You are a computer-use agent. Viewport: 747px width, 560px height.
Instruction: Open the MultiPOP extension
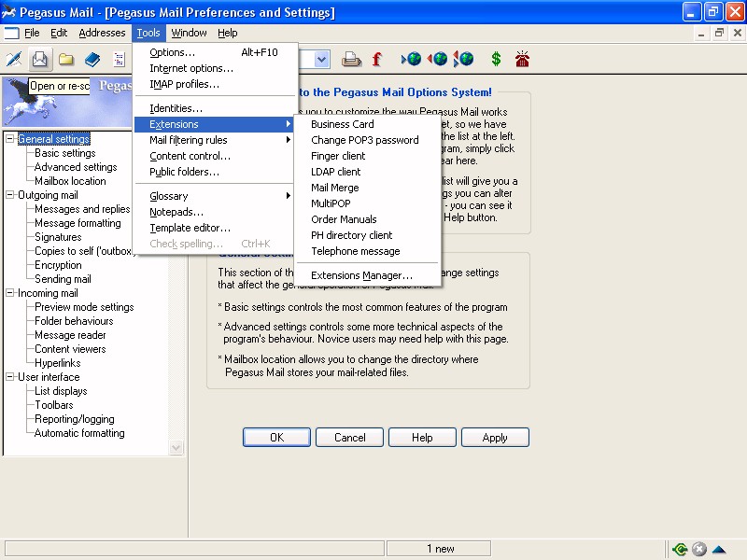tap(367, 203)
